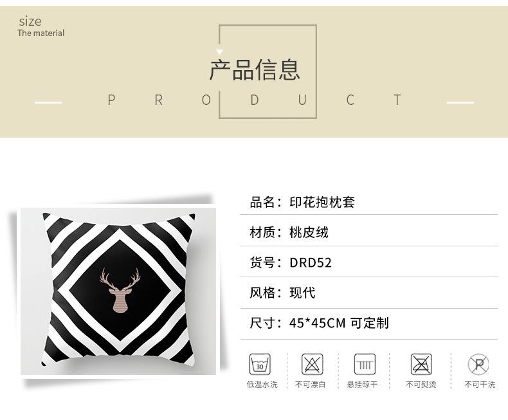This screenshot has height=420, width=508.
Task: Click the hang-to-dry icon
Action: click(365, 364)
